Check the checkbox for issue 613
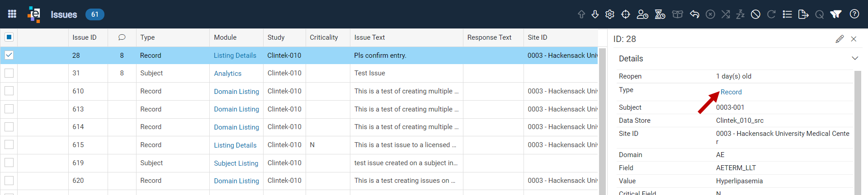Image resolution: width=868 pixels, height=195 pixels. point(9,109)
